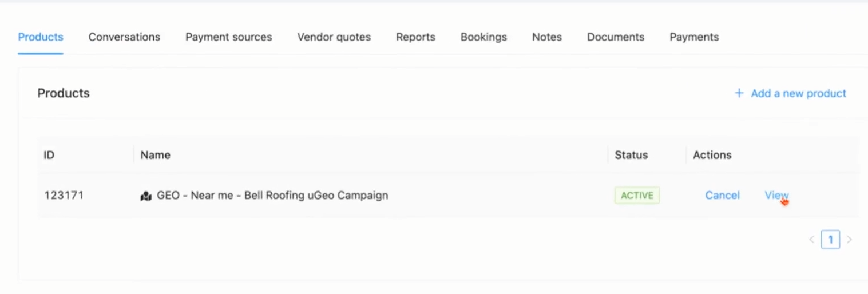Click the Add a new product link

798,93
